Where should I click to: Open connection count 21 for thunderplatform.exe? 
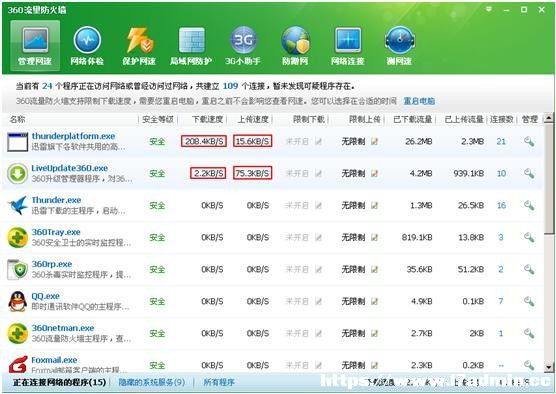tap(501, 141)
